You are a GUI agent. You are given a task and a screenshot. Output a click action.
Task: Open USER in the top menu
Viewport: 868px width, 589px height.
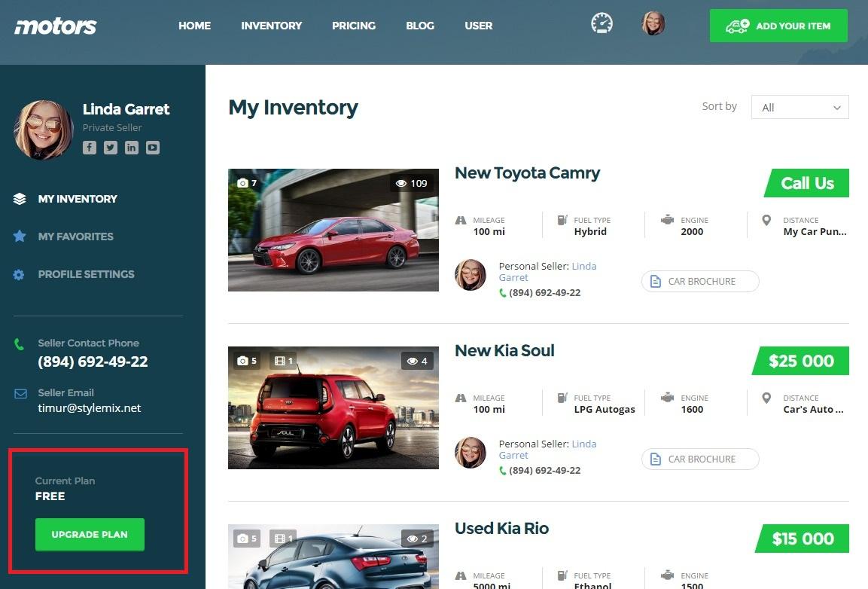point(478,26)
